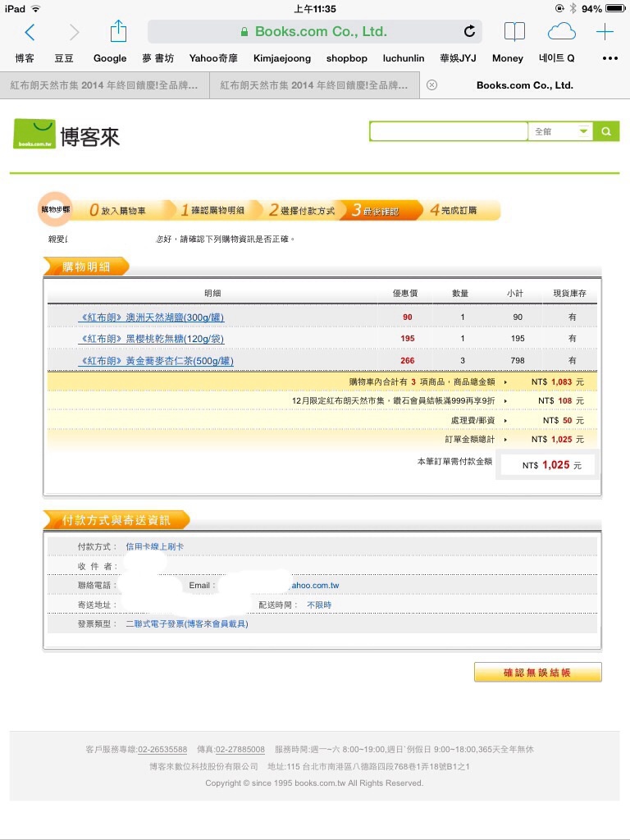Click fax number 02-27885008
Viewport: 630px width, 840px height.
click(x=240, y=750)
